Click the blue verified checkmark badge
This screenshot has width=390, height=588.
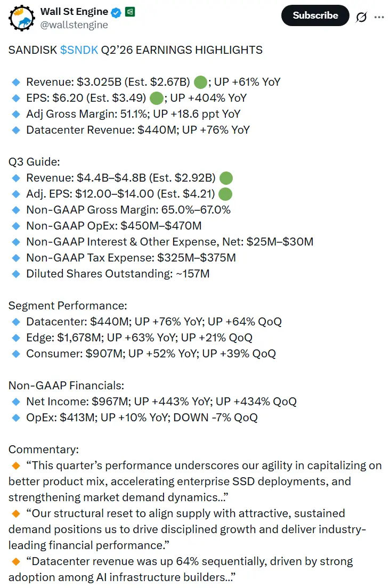pos(117,11)
